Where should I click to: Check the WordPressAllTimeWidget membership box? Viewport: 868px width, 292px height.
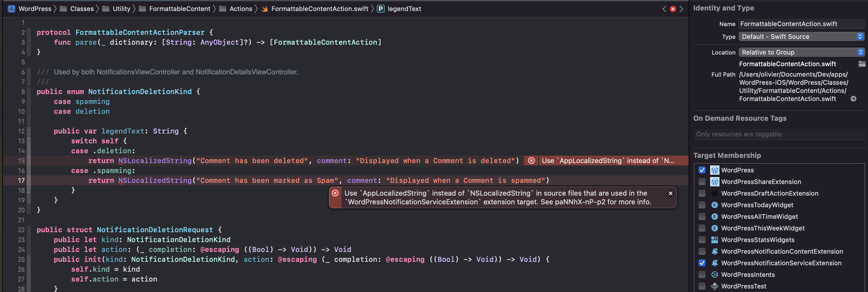click(702, 217)
